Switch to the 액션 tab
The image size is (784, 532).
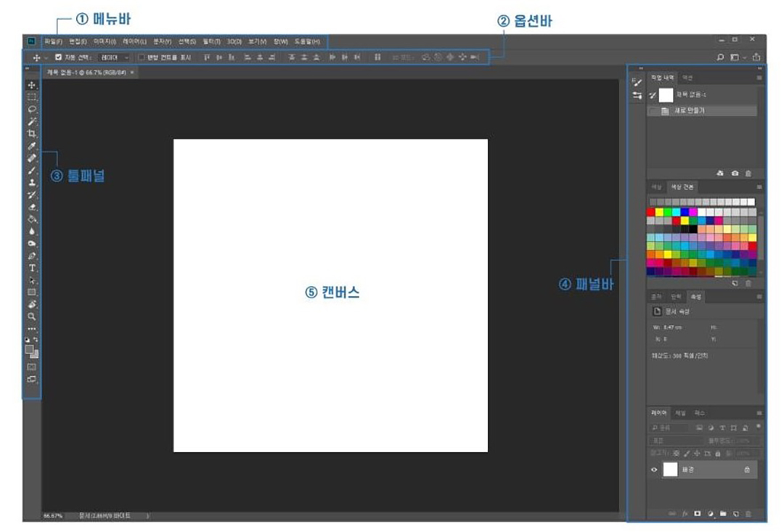click(x=687, y=78)
